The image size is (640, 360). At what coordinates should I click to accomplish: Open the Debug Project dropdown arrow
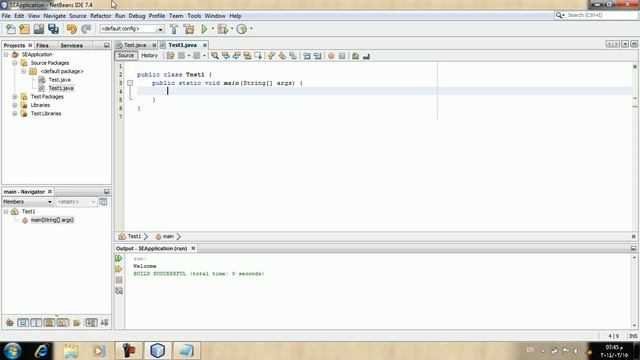point(232,29)
